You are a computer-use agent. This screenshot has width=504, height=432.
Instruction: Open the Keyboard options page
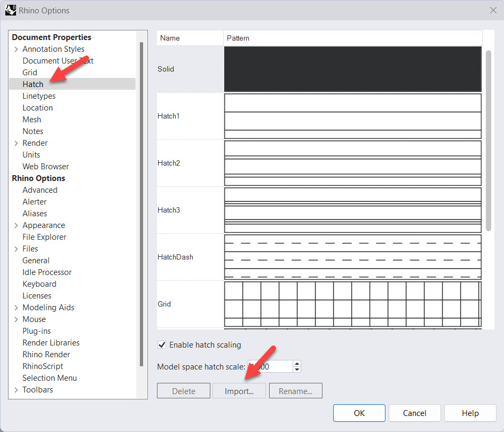[39, 284]
